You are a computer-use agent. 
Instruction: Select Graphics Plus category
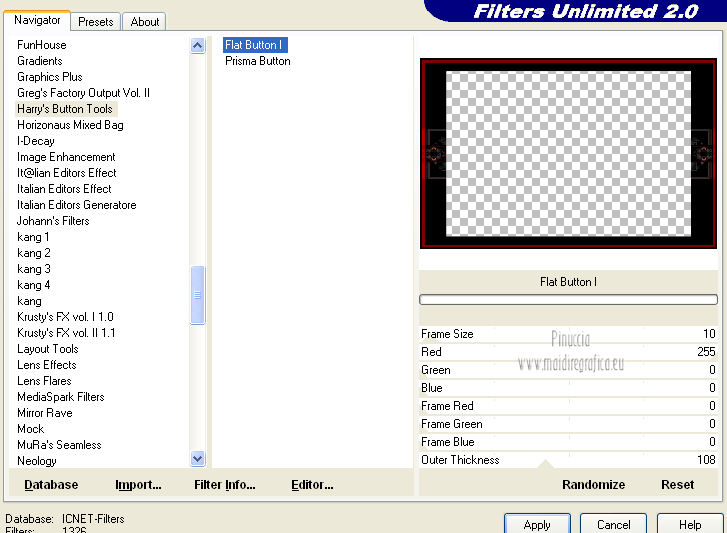50,77
